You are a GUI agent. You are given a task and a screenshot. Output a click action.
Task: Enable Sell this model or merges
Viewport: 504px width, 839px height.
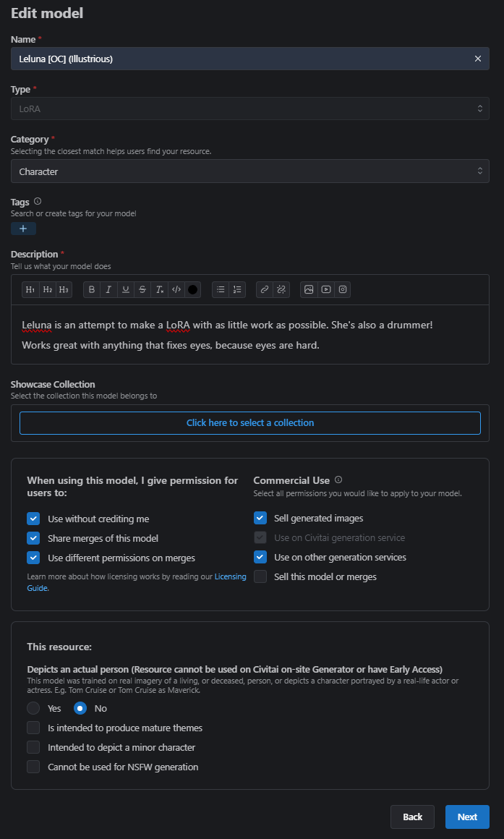[260, 577]
